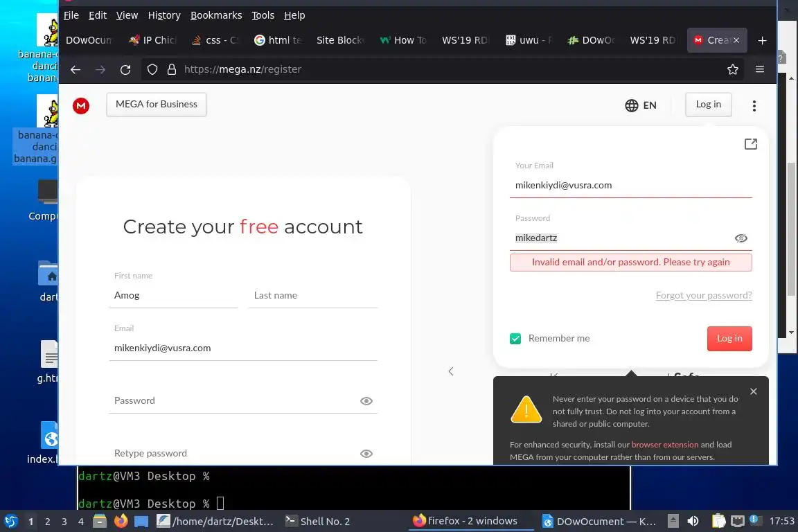798x532 pixels.
Task: Focus the registration Email field
Action: point(242,348)
